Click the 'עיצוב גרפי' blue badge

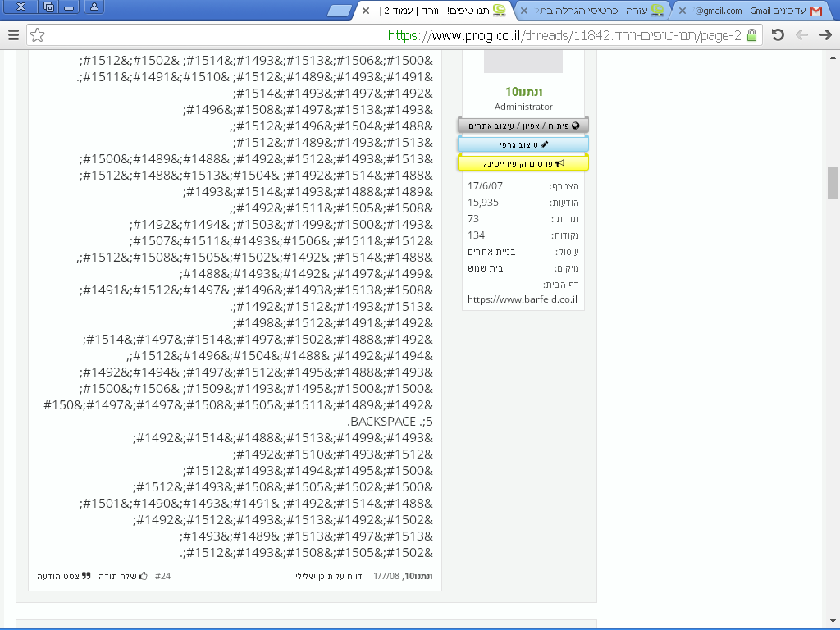point(523,144)
